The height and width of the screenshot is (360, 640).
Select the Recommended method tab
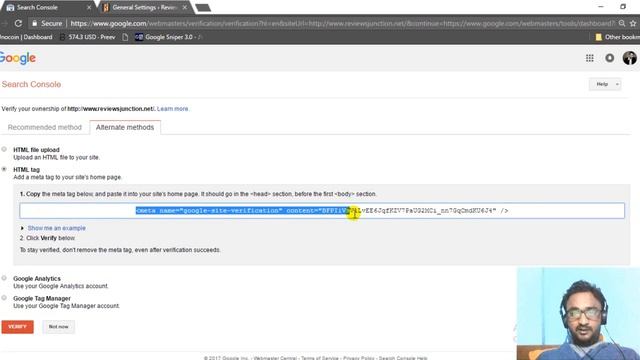[44, 127]
